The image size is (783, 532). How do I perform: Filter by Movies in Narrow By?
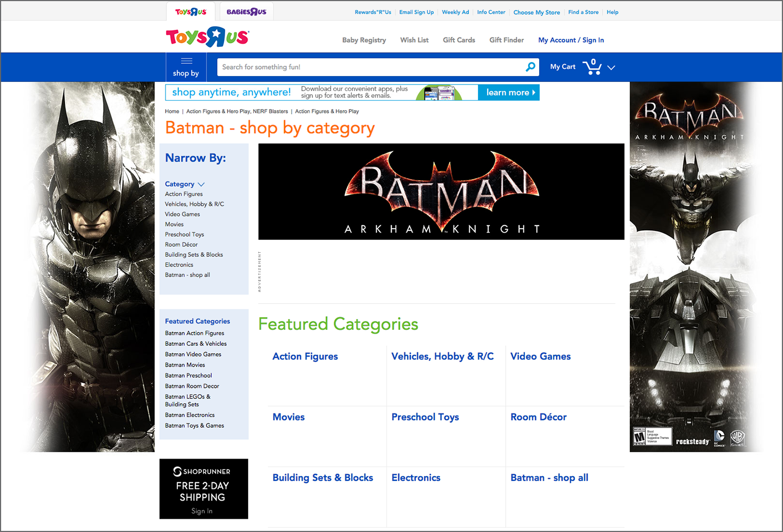click(174, 225)
